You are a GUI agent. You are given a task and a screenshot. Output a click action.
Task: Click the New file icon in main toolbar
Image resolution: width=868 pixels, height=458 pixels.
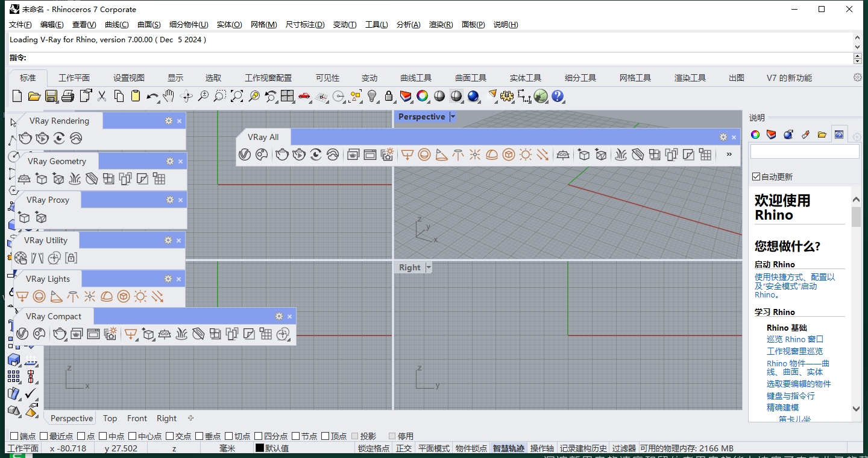coord(17,96)
